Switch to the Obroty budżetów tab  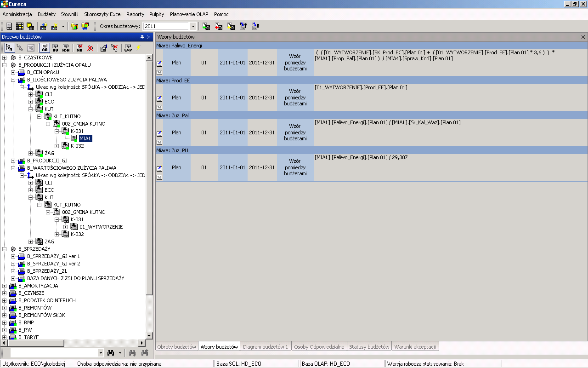[x=177, y=346]
